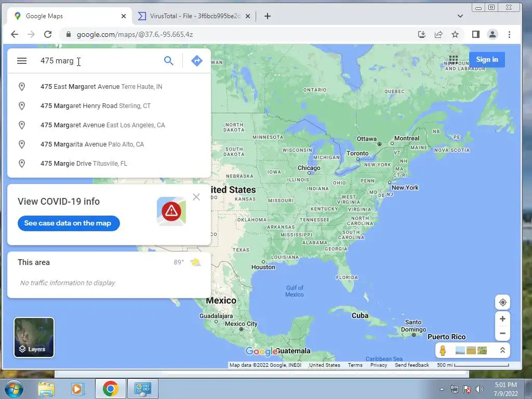The width and height of the screenshot is (532, 399).
Task: Expand the imagery strip with double chevron
Action: point(502,350)
